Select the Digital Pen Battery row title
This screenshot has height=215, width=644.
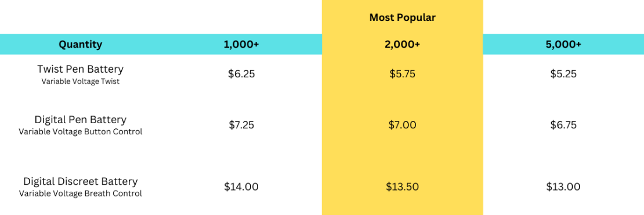81,120
